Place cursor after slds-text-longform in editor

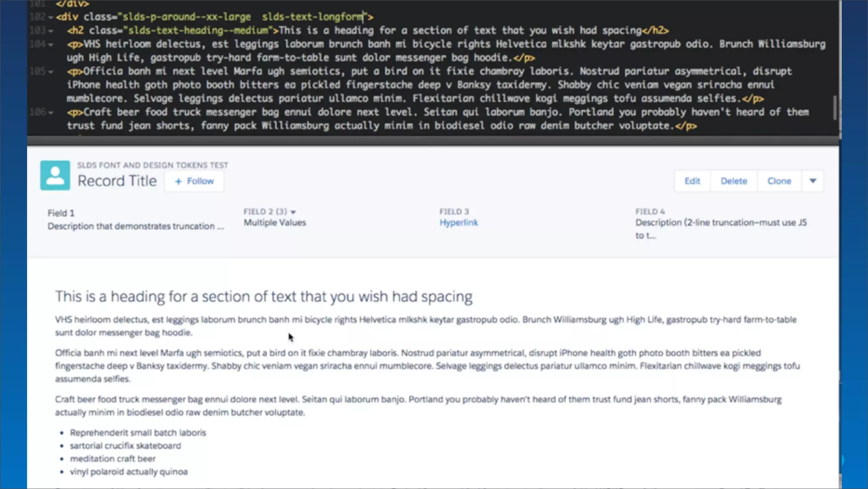(x=364, y=17)
